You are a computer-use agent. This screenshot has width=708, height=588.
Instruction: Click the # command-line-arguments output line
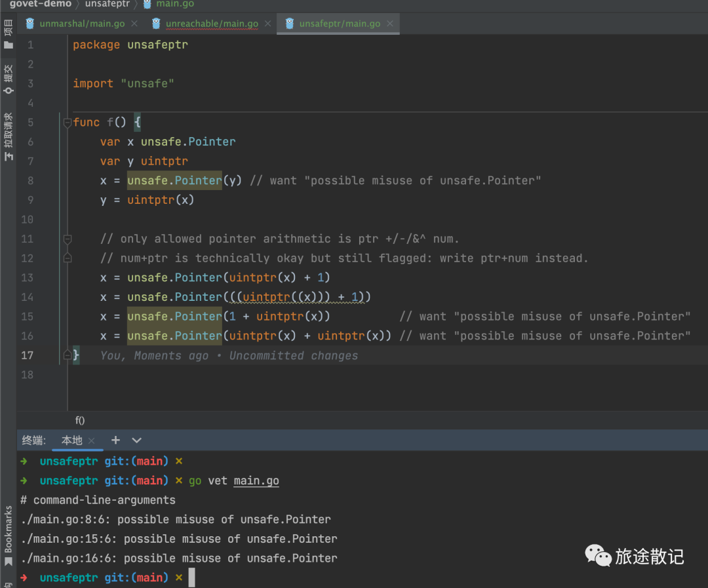tap(98, 500)
